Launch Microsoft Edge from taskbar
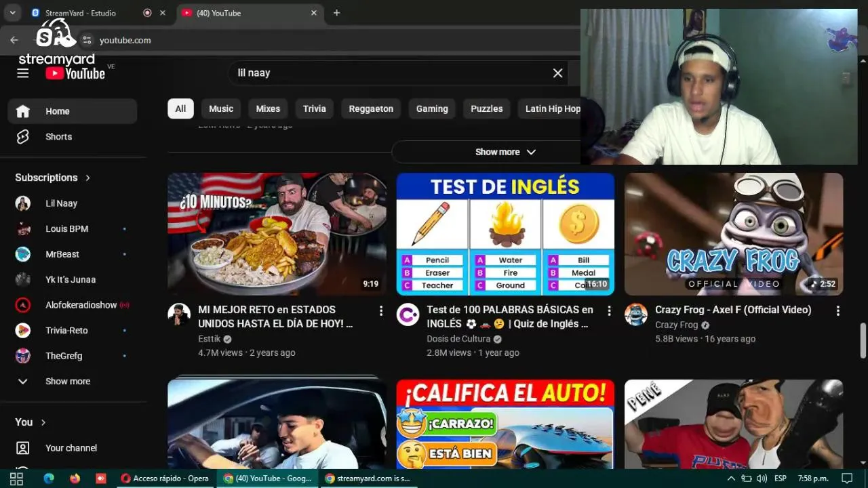Image resolution: width=868 pixels, height=488 pixels. coord(49,479)
